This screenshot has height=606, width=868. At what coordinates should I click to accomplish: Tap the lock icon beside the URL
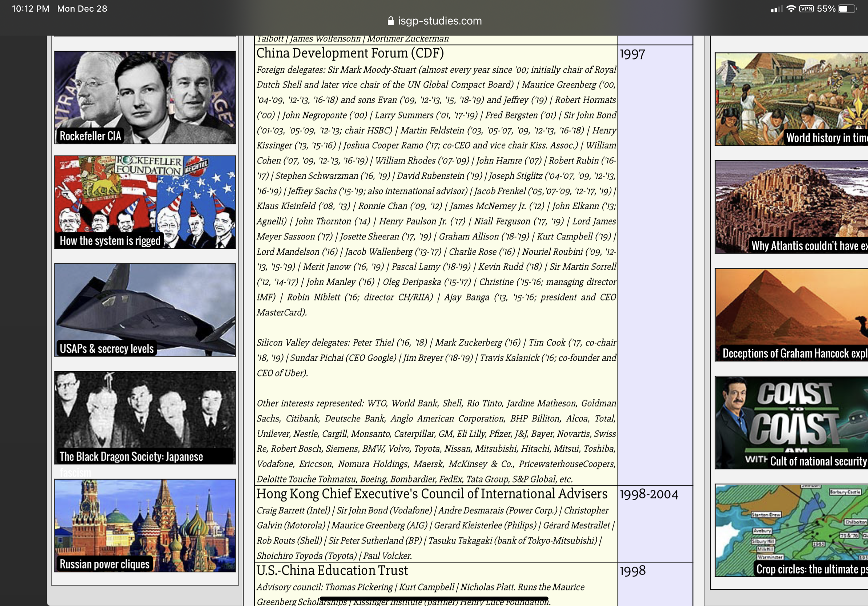pos(390,21)
